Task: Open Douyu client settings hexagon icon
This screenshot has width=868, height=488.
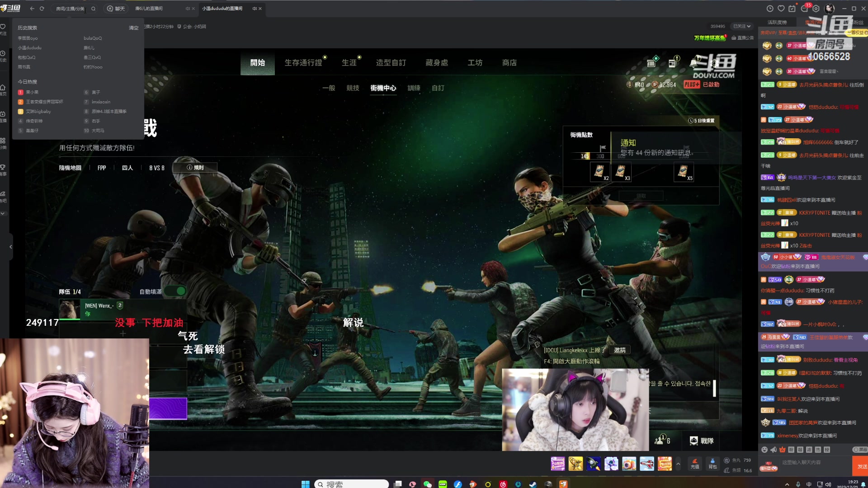Action: click(816, 9)
